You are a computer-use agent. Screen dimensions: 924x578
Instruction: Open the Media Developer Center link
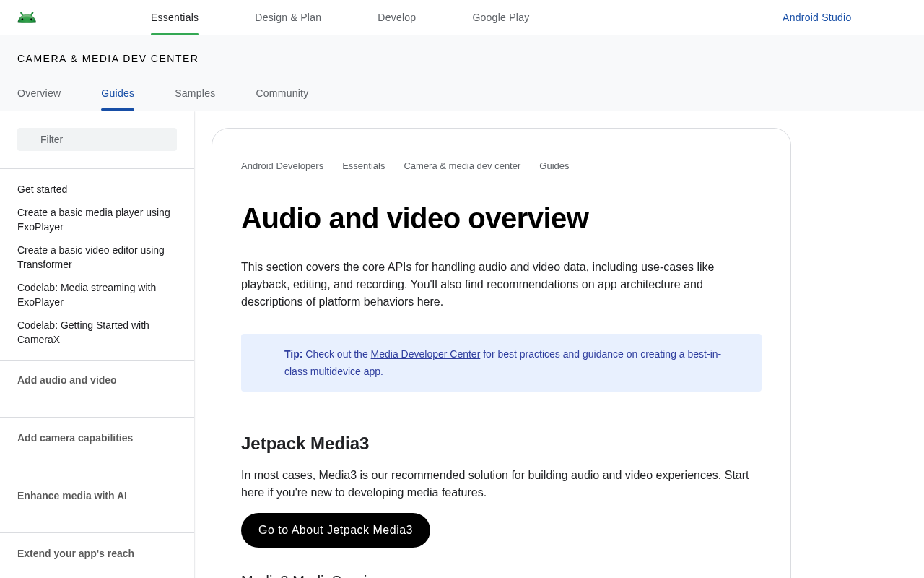(x=425, y=354)
